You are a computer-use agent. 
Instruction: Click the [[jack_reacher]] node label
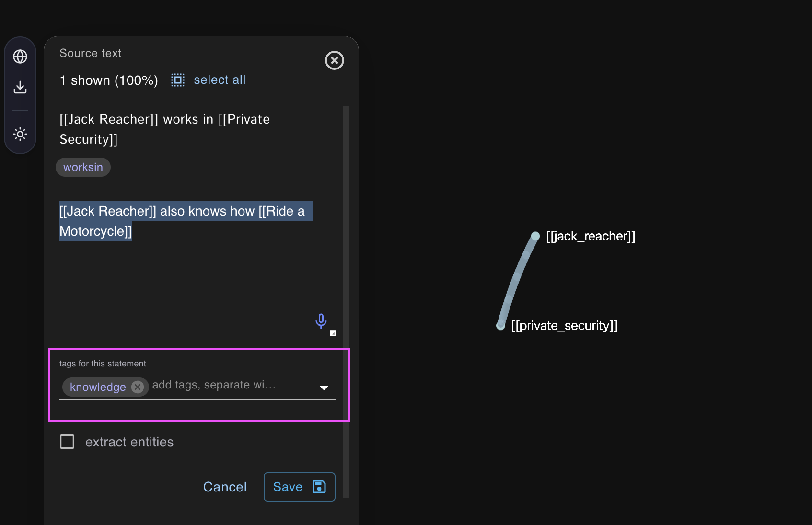pos(591,236)
